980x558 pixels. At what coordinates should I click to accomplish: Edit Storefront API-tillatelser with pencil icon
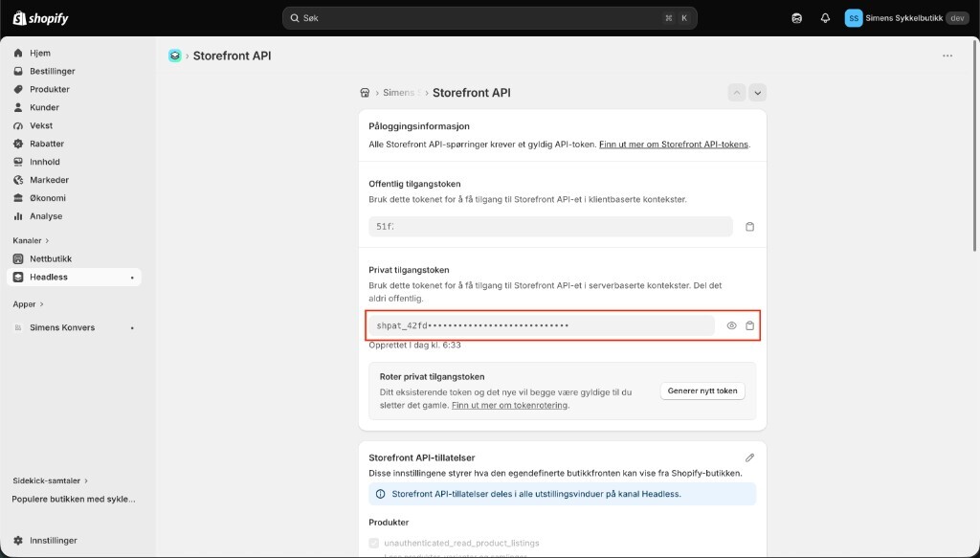coord(750,458)
